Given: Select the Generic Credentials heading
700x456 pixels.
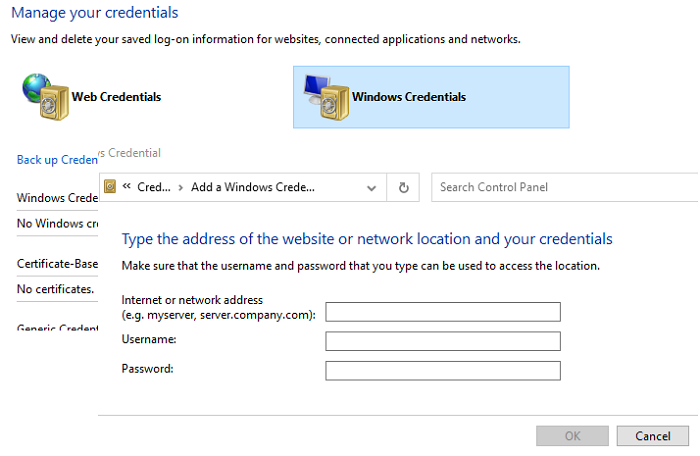Looking at the screenshot, I should click(x=57, y=329).
